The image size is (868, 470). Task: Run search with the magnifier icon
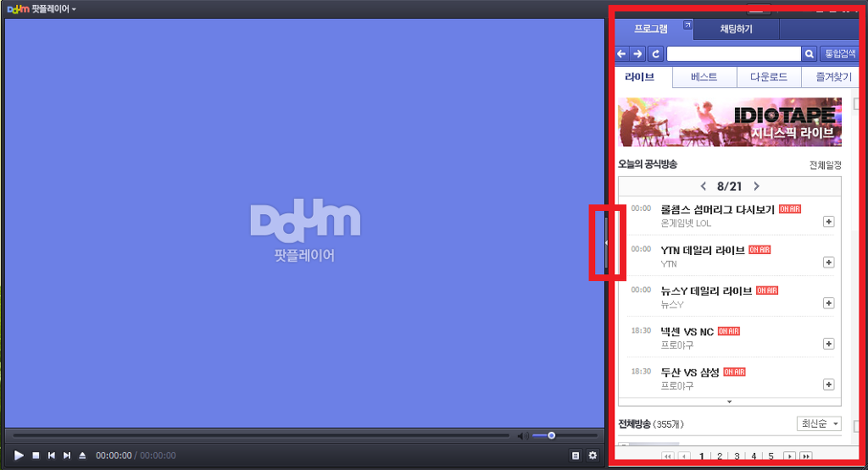810,53
